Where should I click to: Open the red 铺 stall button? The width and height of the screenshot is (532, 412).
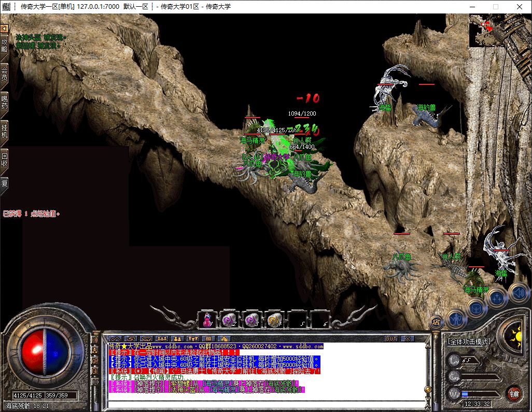coord(514,394)
